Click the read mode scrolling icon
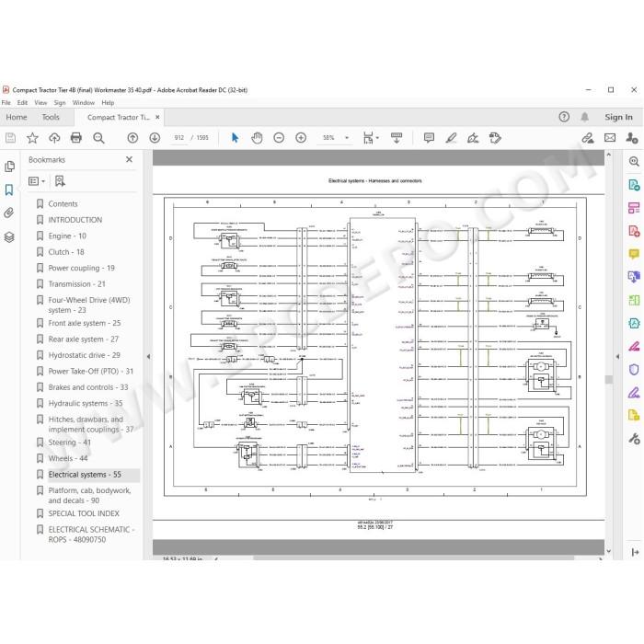The height and width of the screenshot is (644, 644). [397, 138]
